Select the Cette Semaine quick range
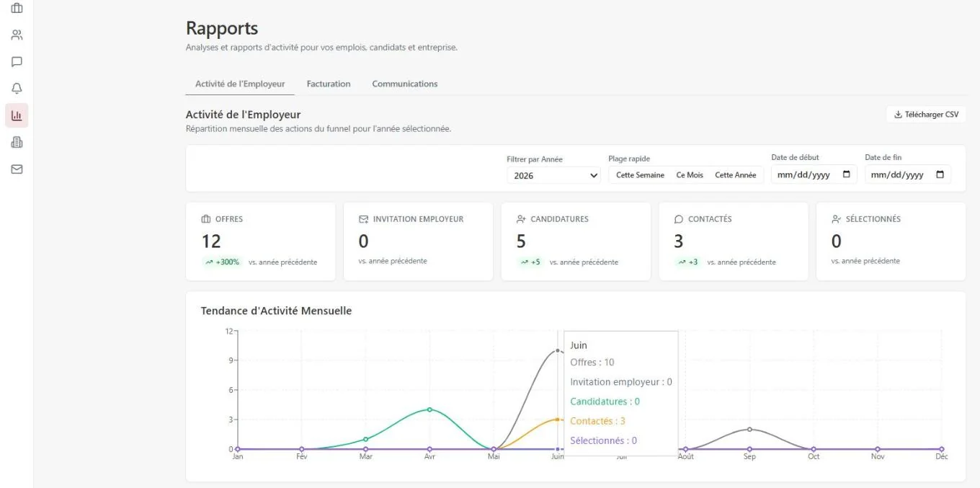The width and height of the screenshot is (980, 488). pos(640,175)
